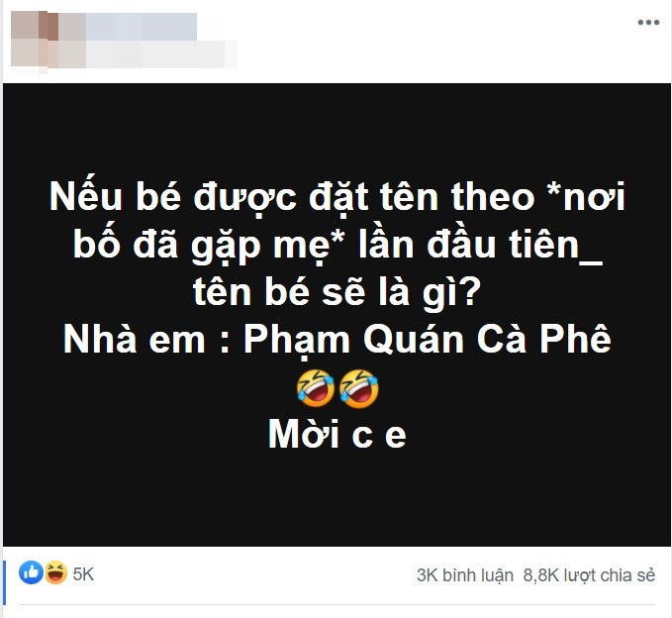Image resolution: width=672 pixels, height=618 pixels.
Task: Click the 'Nhà em' text in the post
Action: [x=135, y=339]
